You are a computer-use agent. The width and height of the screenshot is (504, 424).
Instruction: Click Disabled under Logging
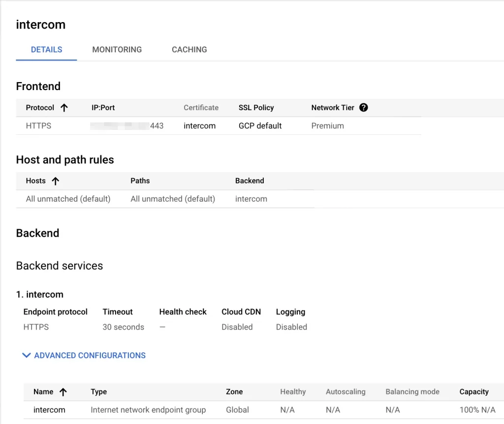pos(291,327)
